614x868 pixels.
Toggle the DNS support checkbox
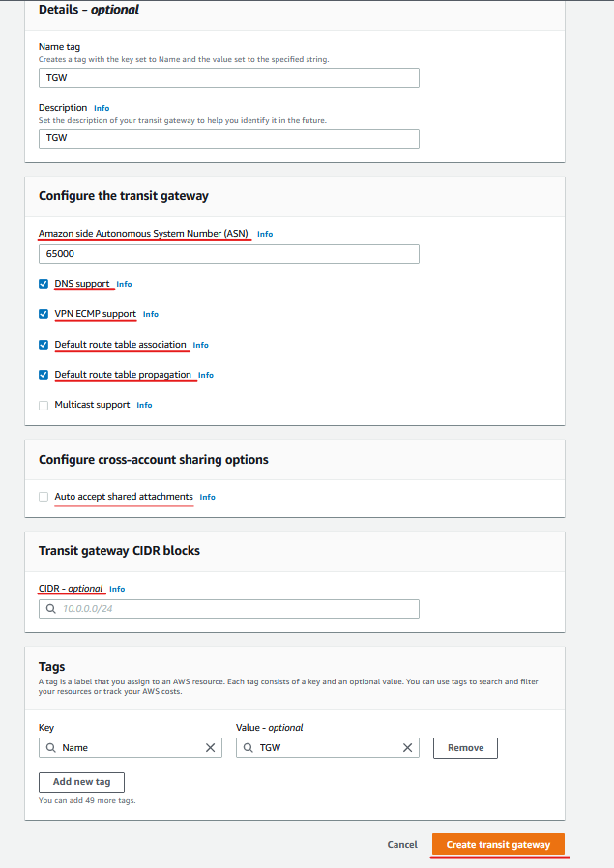point(44,284)
